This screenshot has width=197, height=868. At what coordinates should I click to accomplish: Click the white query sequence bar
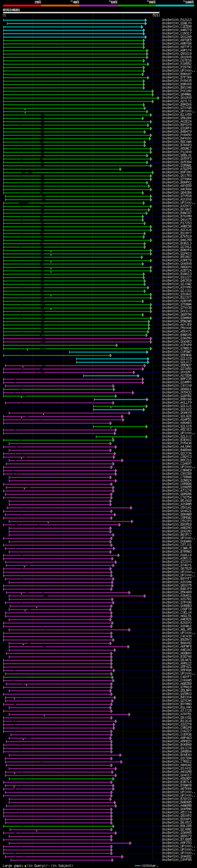tap(81, 13)
